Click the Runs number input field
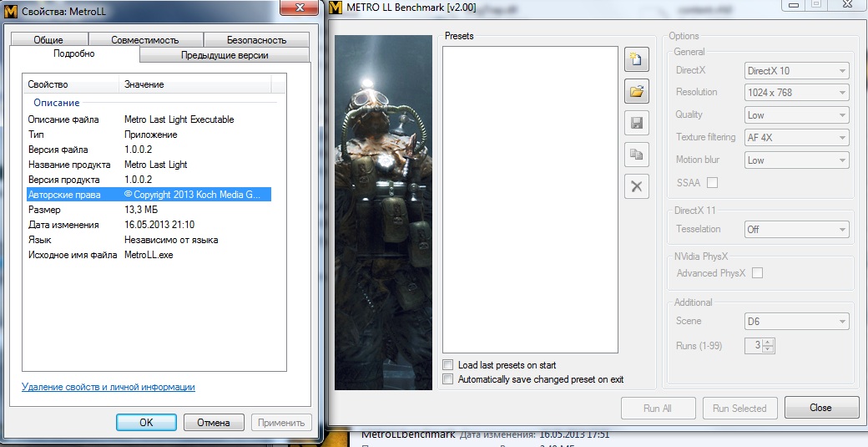The width and height of the screenshot is (868, 447). pos(753,346)
